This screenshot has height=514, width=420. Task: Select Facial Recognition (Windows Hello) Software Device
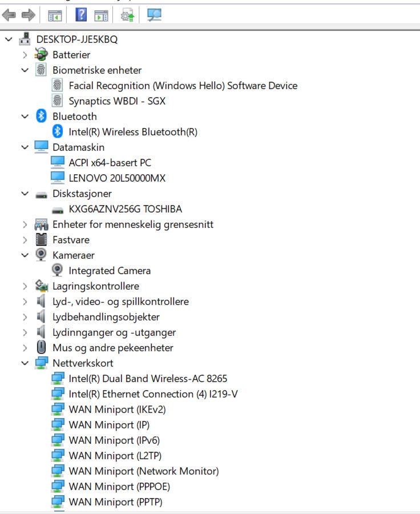[183, 86]
